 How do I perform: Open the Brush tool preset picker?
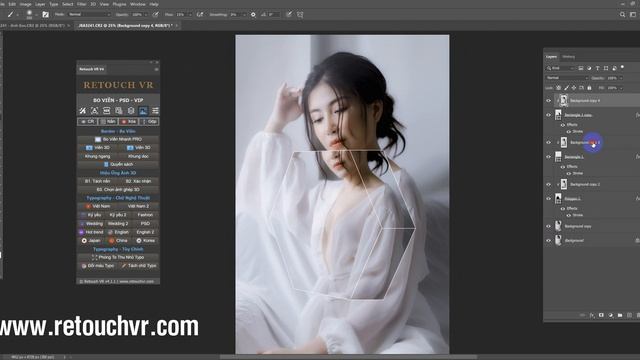coord(10,14)
